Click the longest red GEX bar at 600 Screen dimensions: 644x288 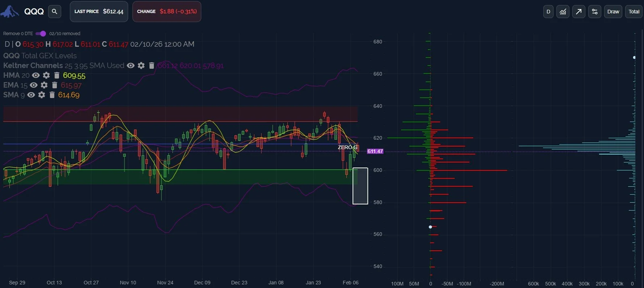click(x=469, y=170)
